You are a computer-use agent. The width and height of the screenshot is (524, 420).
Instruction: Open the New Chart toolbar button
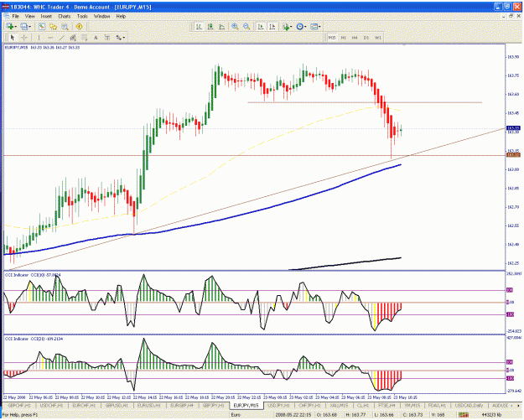[10, 26]
